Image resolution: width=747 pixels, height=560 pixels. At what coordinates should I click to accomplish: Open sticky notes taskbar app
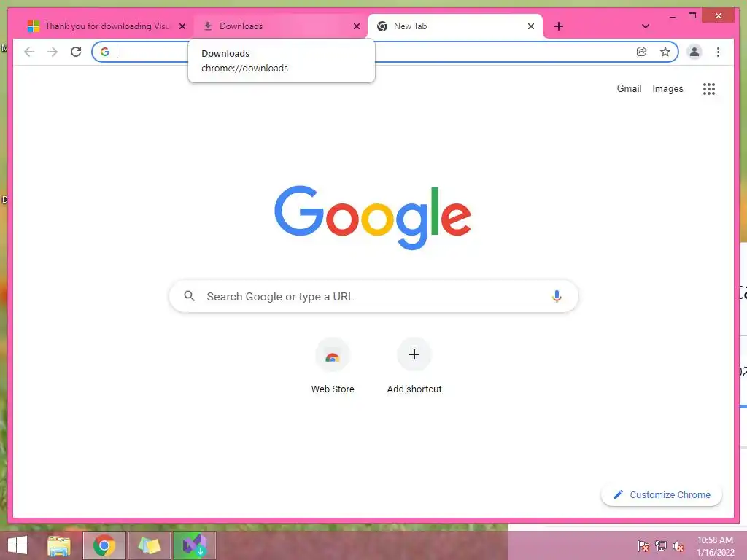[149, 545]
